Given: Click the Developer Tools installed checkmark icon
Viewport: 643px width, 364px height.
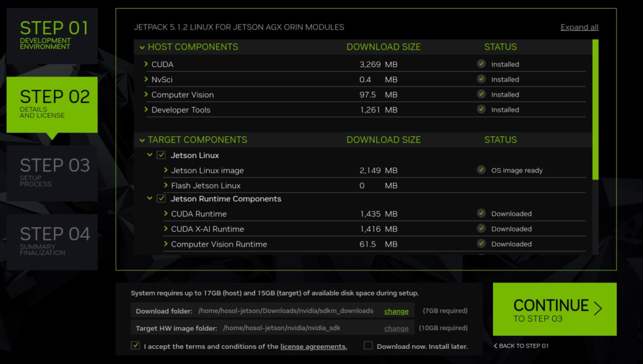Looking at the screenshot, I should pyautogui.click(x=481, y=109).
